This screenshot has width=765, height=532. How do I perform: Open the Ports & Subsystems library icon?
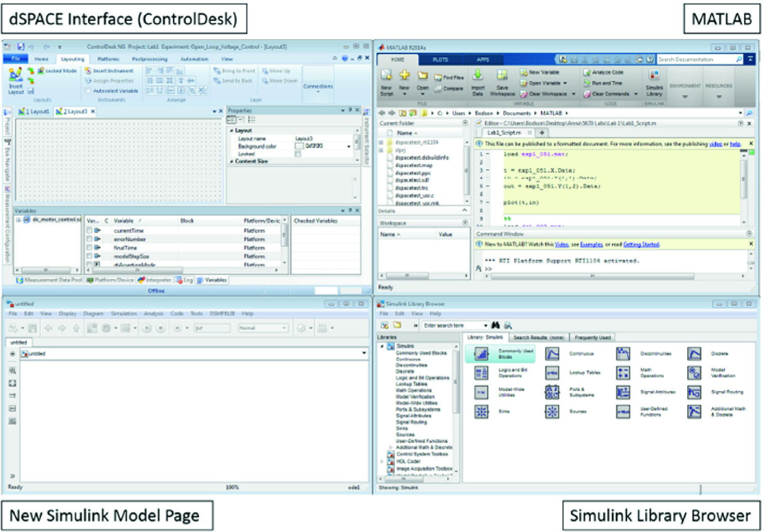point(552,392)
